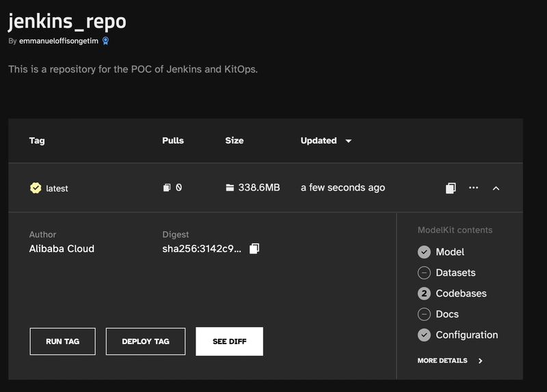Click the Datasets empty-status icon
The image size is (547, 392).
(x=424, y=272)
